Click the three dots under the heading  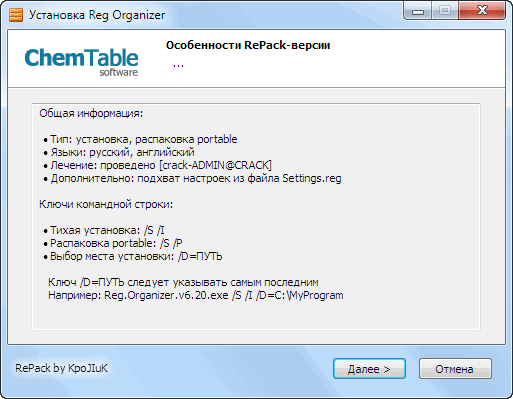pos(178,66)
